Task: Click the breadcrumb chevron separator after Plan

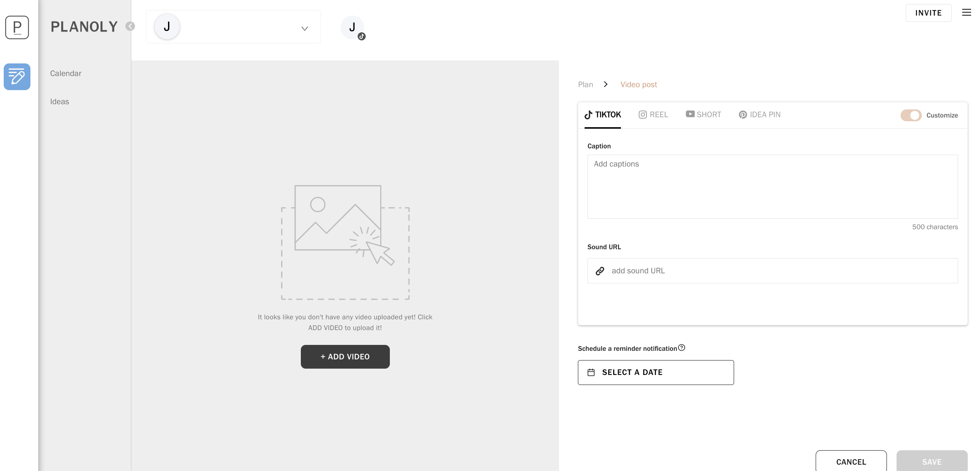Action: (606, 84)
